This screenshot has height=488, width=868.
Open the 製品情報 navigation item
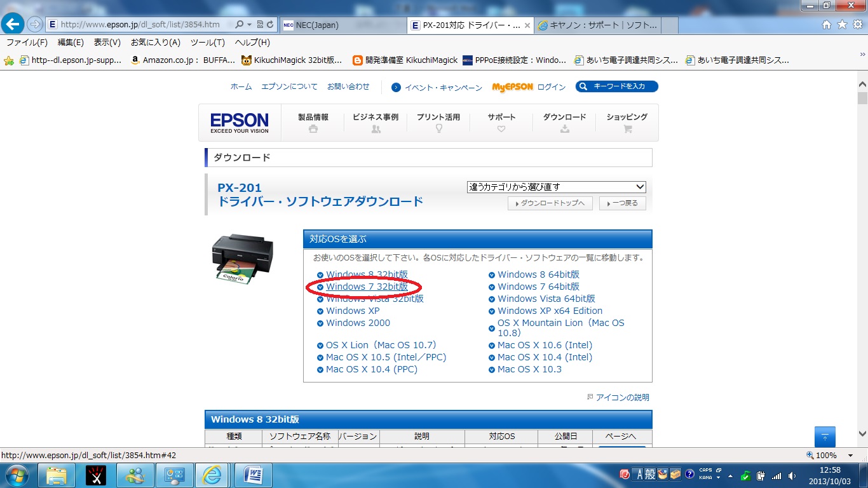(313, 123)
